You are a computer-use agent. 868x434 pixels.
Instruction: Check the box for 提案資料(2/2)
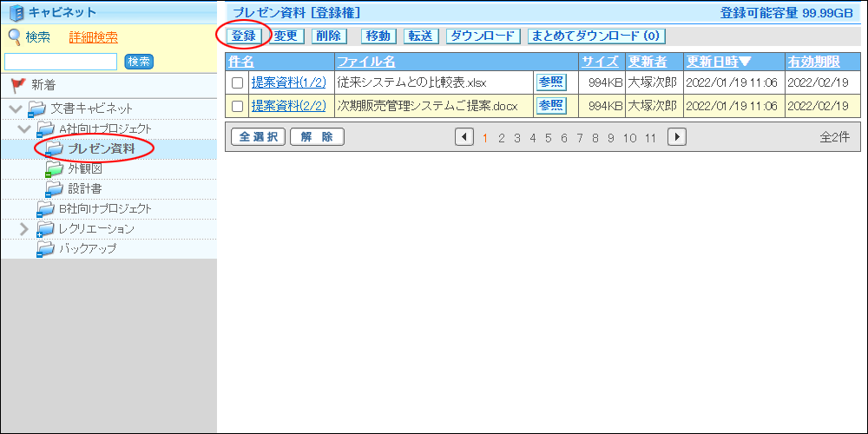pyautogui.click(x=237, y=106)
